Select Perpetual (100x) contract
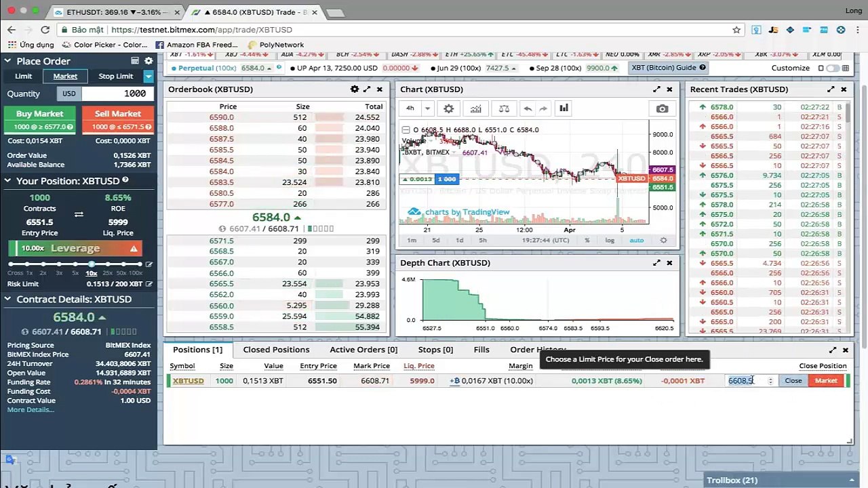Image resolution: width=868 pixels, height=488 pixels. [x=208, y=68]
